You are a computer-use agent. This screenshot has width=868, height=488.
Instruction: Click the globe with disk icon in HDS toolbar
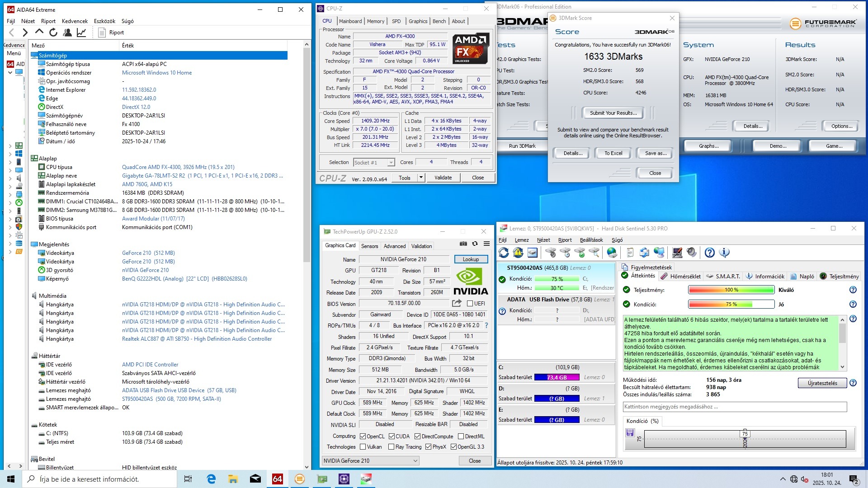(x=612, y=253)
